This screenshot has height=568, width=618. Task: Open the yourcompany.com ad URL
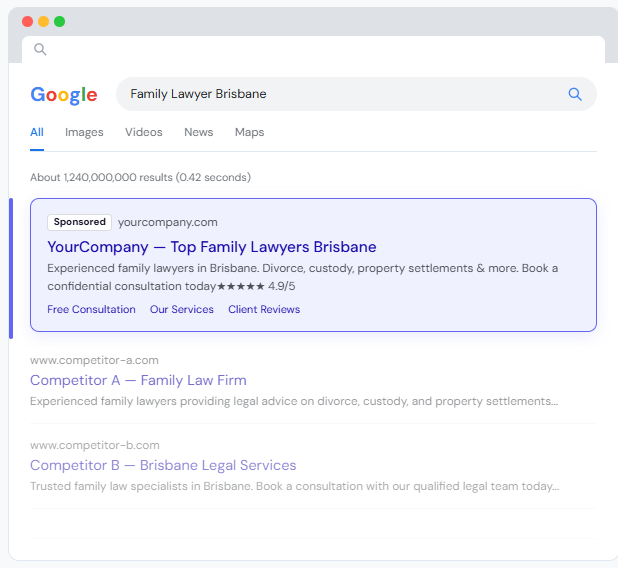click(168, 222)
